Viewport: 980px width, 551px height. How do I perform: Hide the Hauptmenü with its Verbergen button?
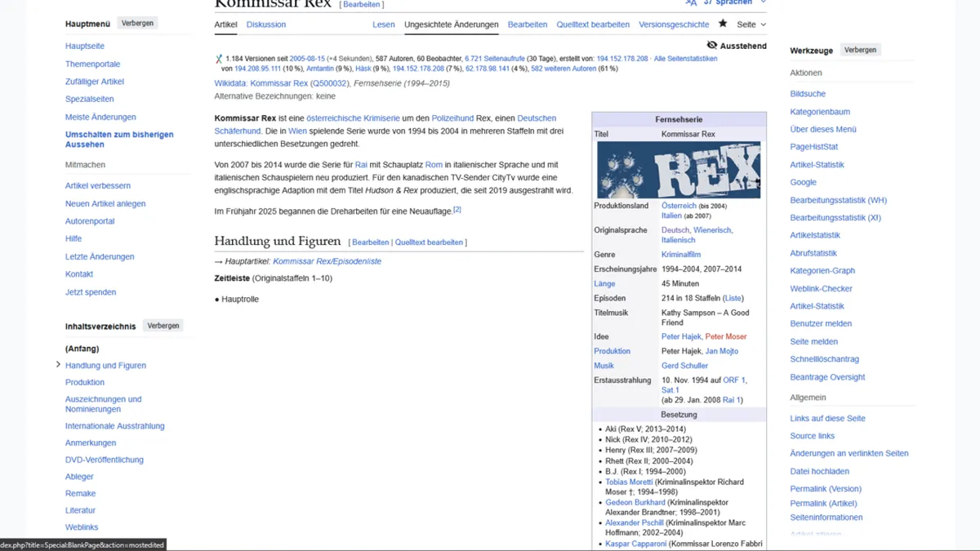pyautogui.click(x=137, y=23)
